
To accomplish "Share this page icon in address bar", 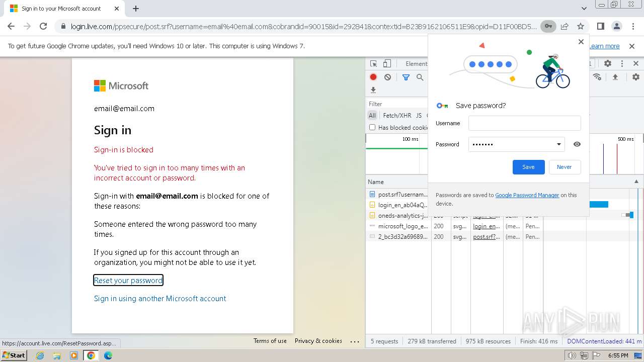I will click(x=565, y=26).
